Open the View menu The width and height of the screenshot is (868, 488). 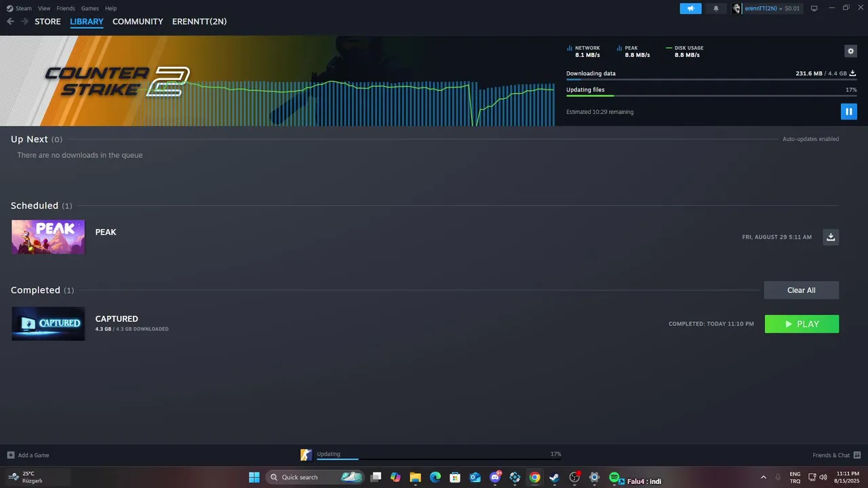tap(44, 8)
